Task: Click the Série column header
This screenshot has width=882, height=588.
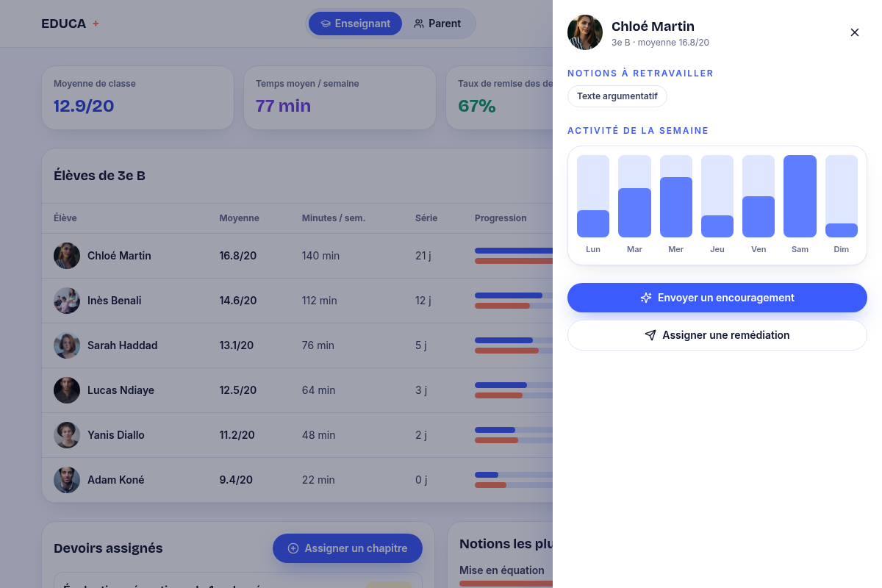Action: [426, 218]
